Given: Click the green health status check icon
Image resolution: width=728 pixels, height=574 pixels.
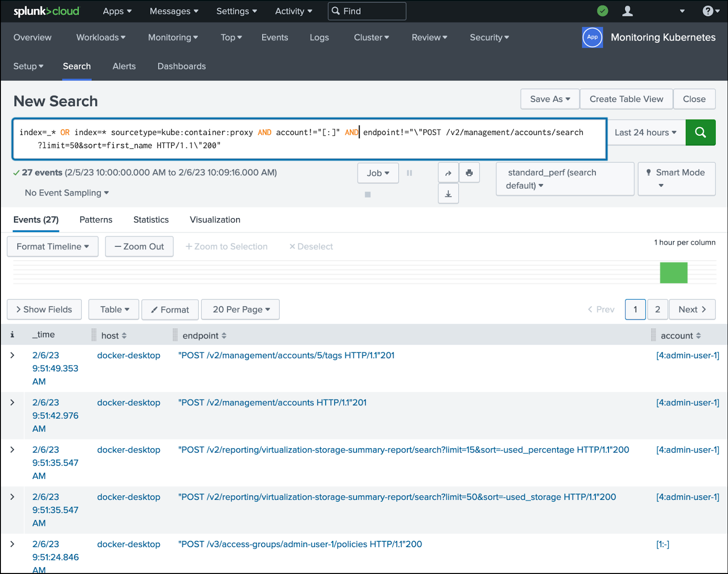Looking at the screenshot, I should (x=603, y=11).
